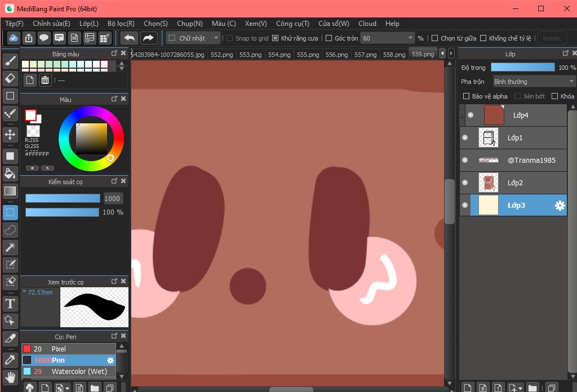Hide the Lớp1 layer
Image resolution: width=577 pixels, height=392 pixels.
pyautogui.click(x=465, y=137)
